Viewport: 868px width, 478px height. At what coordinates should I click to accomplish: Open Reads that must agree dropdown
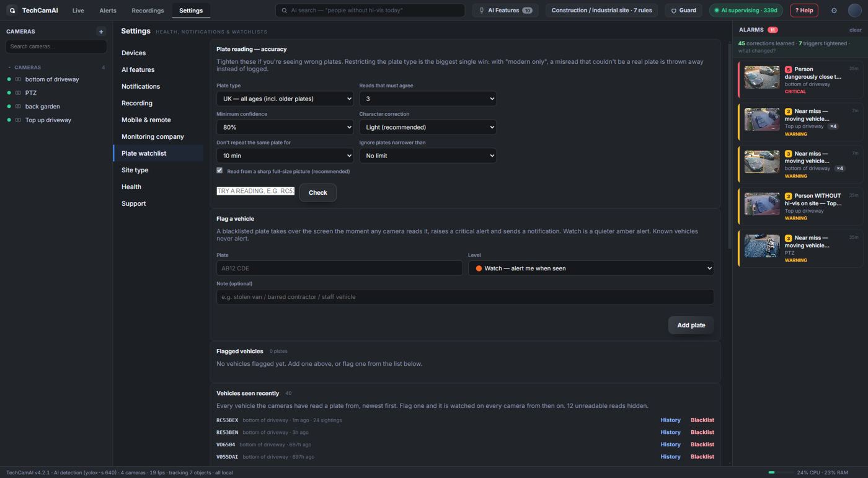coord(428,99)
